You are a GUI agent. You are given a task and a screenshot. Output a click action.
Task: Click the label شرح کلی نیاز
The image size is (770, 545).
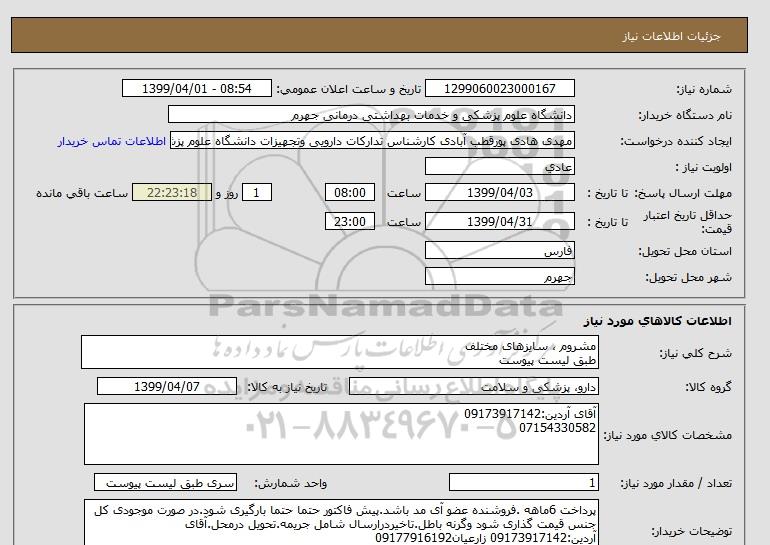point(695,353)
